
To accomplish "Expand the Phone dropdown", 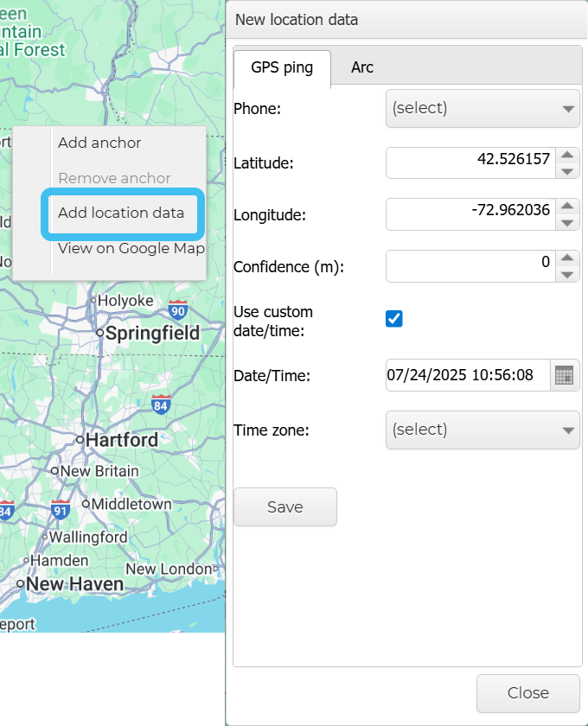I will 482,109.
